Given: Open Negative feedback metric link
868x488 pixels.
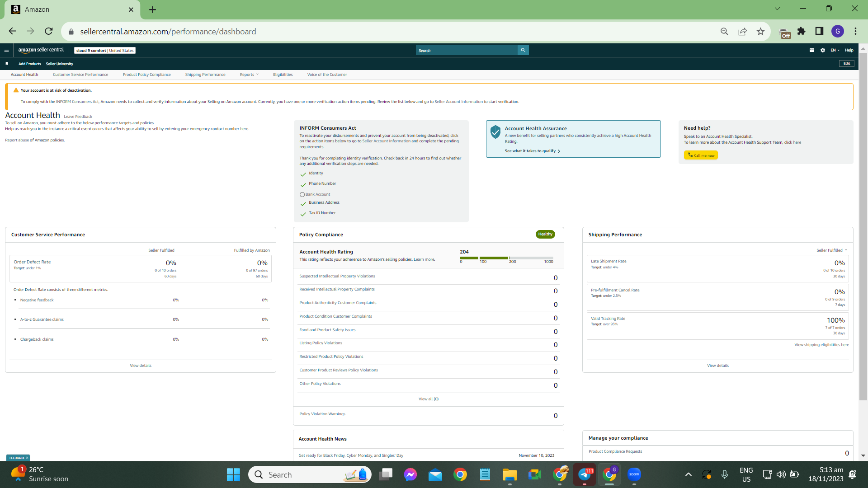Looking at the screenshot, I should [37, 300].
